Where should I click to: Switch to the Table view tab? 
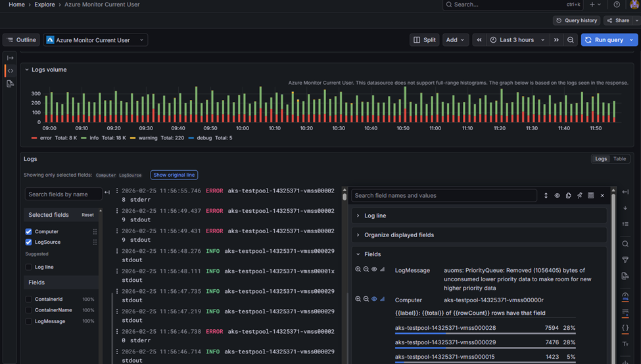619,159
